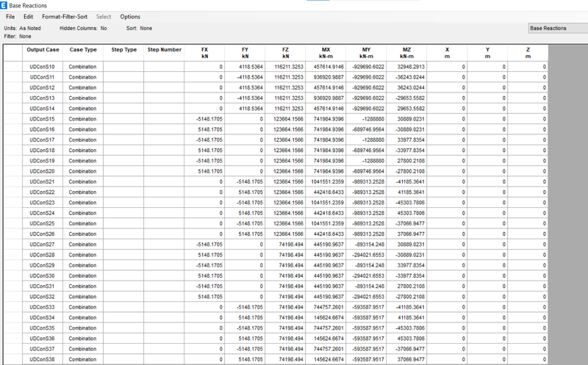
Task: Click FY value 4118.5364 in UDConS10 row
Action: click(x=245, y=67)
